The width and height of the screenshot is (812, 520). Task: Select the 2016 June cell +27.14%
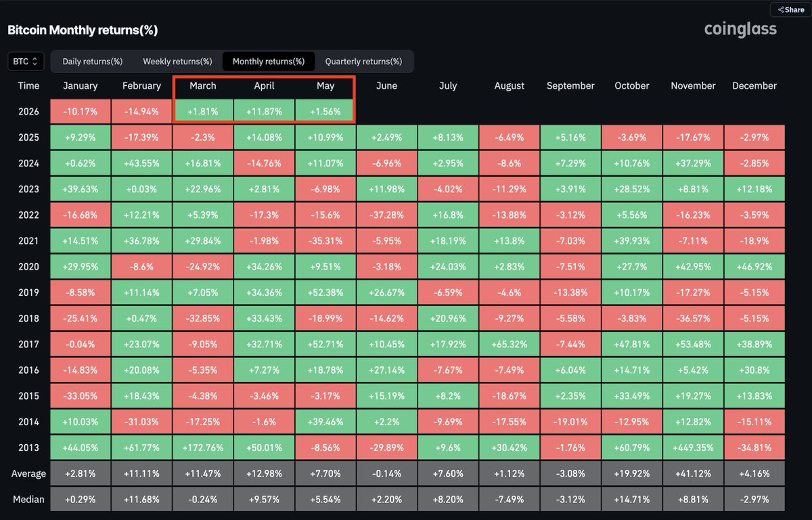point(386,370)
